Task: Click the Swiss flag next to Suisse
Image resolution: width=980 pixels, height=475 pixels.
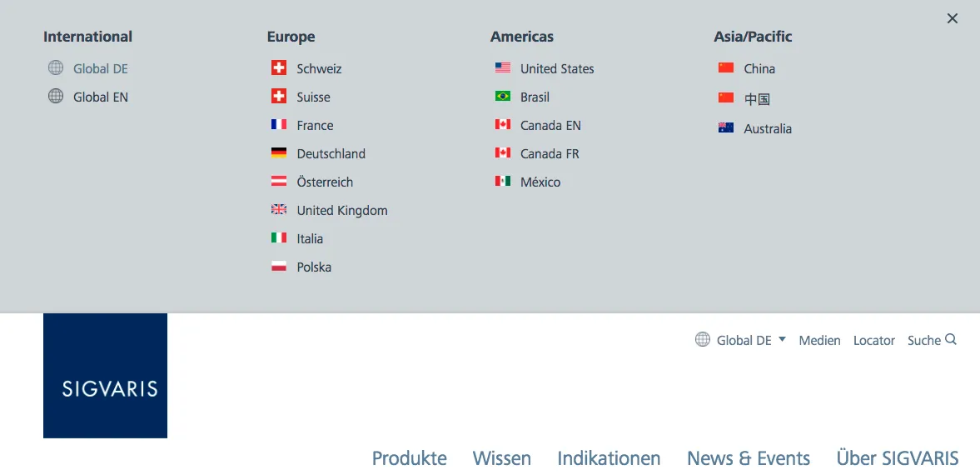Action: (x=279, y=96)
